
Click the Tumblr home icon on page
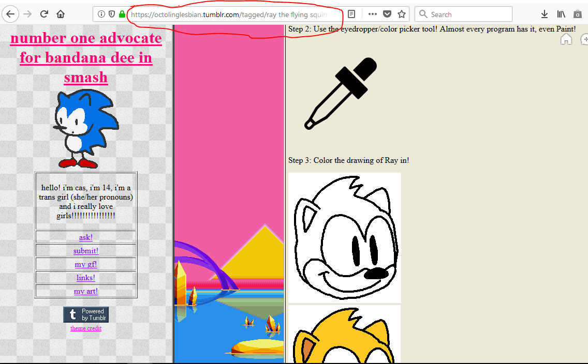point(566,39)
